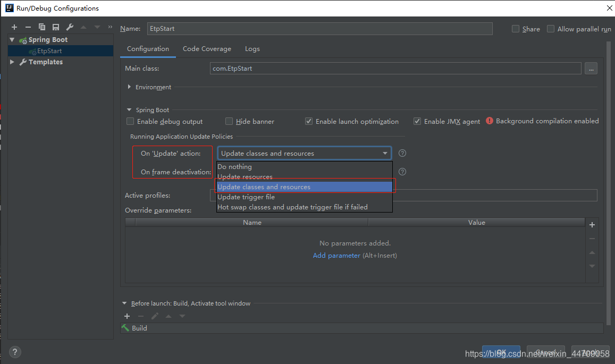Add a parameter using the plus icon

(x=592, y=224)
